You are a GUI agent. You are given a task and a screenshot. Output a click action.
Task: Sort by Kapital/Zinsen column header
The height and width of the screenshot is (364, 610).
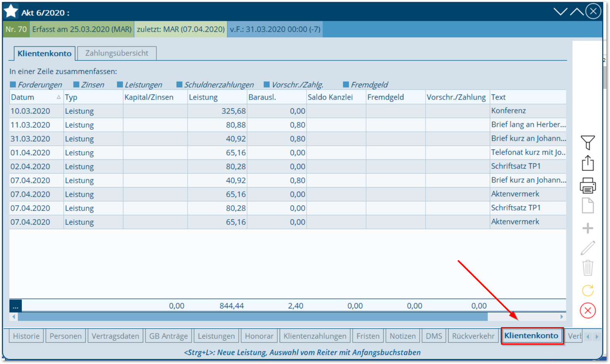coord(155,97)
